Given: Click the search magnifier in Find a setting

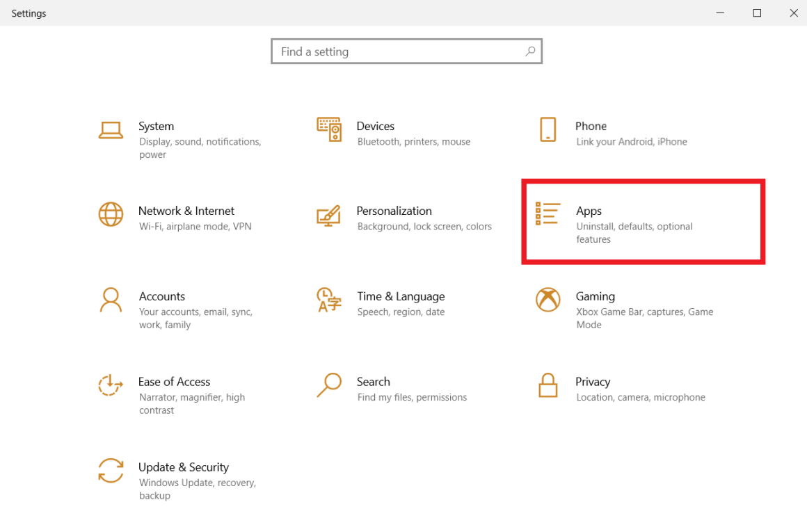Looking at the screenshot, I should tap(530, 51).
